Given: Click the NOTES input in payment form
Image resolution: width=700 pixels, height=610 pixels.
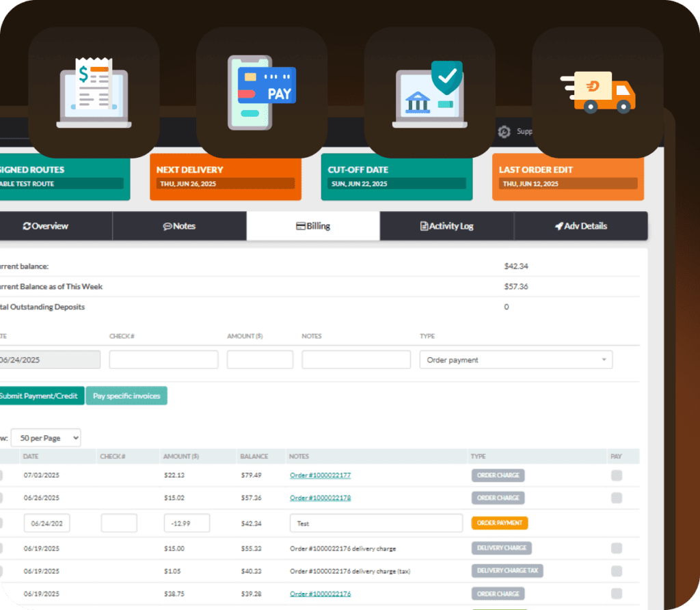Looking at the screenshot, I should tap(356, 360).
